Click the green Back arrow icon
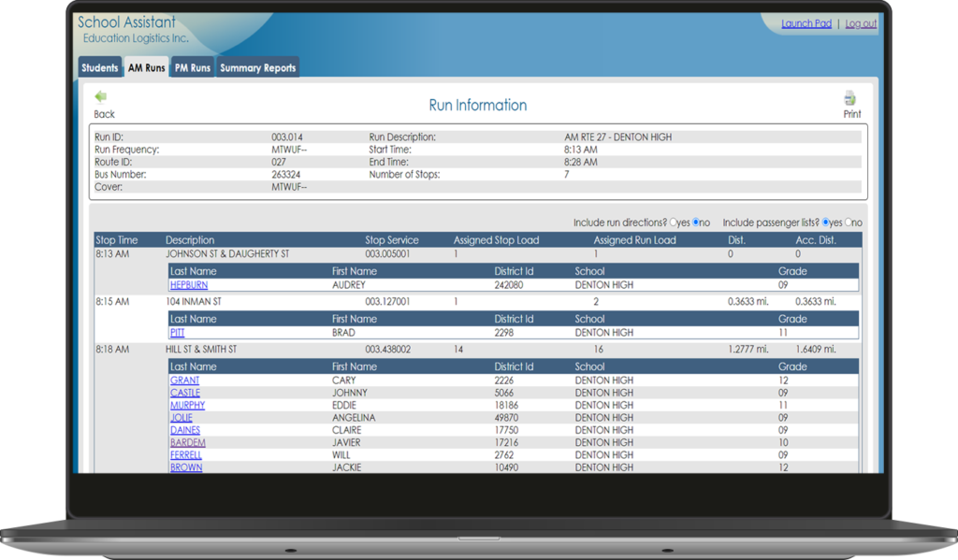Viewport: 958px width, 560px height. [100, 95]
